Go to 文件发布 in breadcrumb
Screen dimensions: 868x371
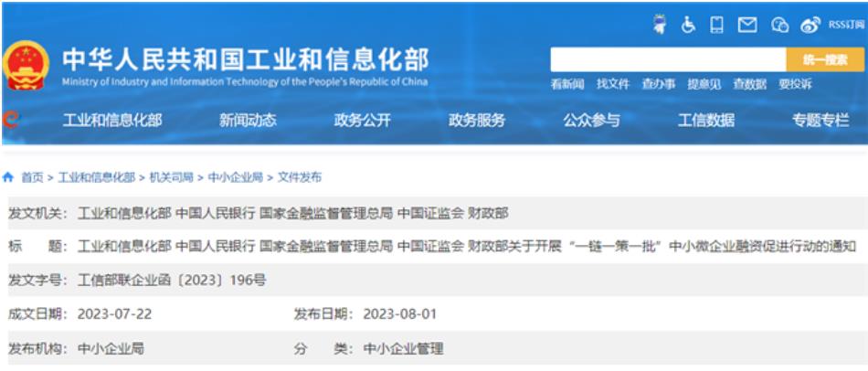pos(299,178)
